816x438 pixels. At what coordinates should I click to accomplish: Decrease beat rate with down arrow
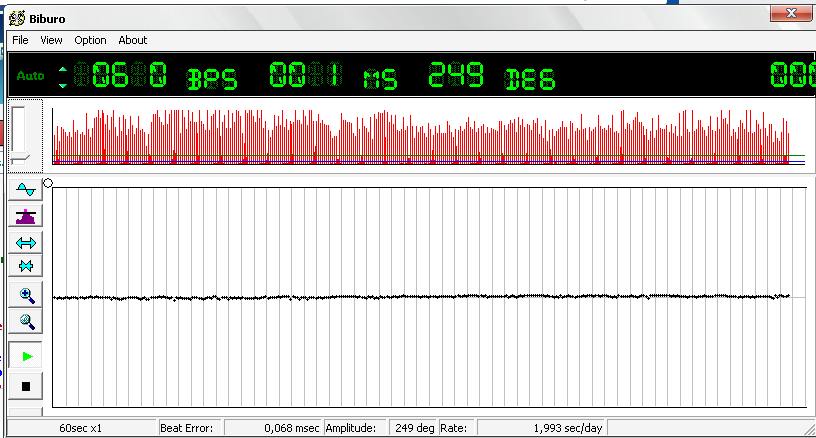point(64,84)
